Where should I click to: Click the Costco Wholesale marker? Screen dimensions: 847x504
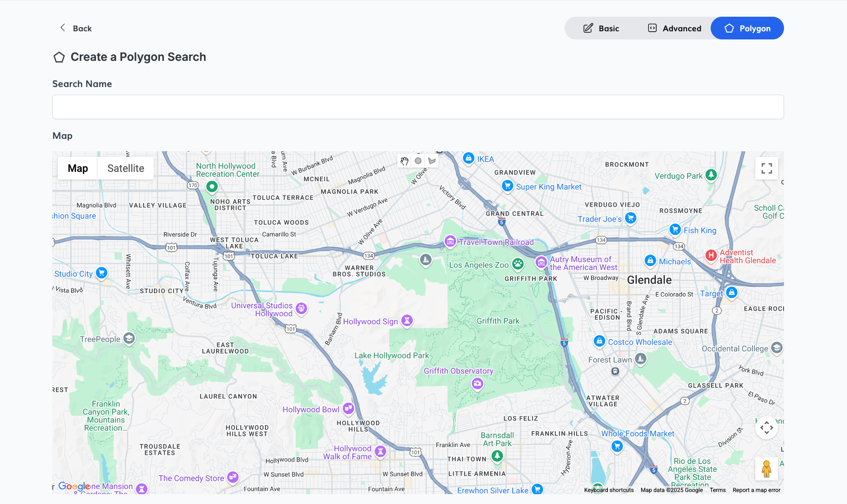[x=599, y=341]
